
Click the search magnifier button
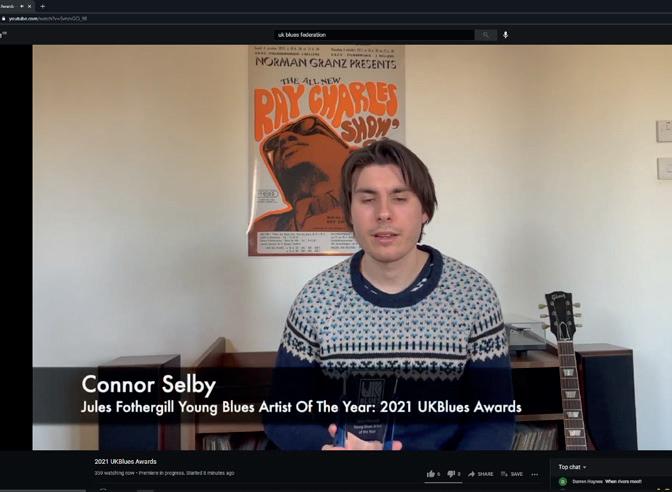[x=486, y=35]
